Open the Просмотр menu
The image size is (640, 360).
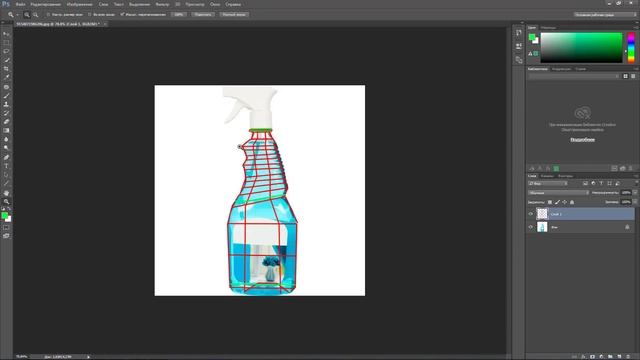(195, 4)
